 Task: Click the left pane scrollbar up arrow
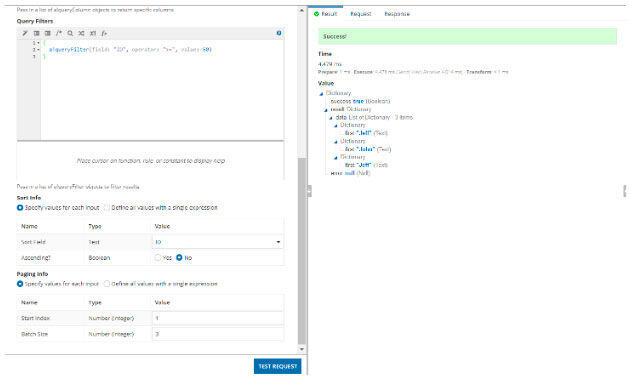click(302, 10)
